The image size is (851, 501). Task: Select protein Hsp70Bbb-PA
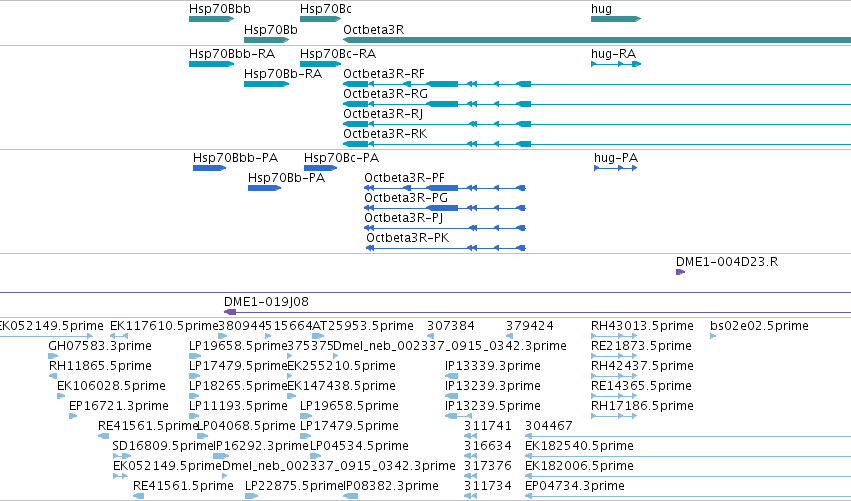point(209,168)
